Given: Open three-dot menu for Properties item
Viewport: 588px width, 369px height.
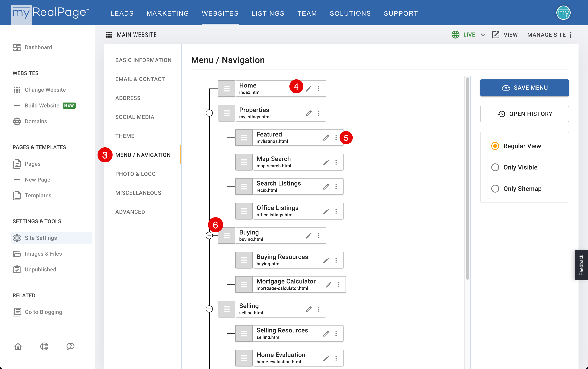Looking at the screenshot, I should tap(319, 113).
